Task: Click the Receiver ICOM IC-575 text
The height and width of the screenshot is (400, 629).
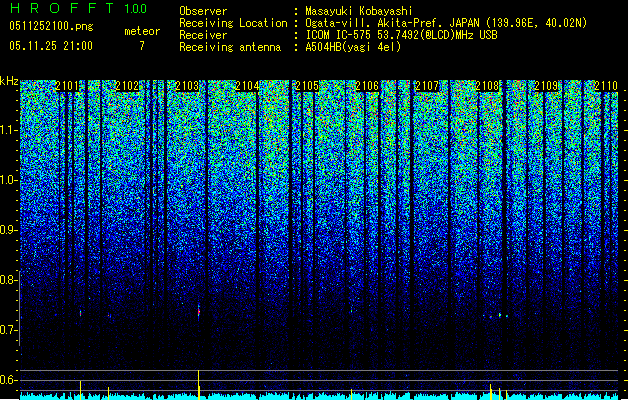Action: click(x=401, y=35)
